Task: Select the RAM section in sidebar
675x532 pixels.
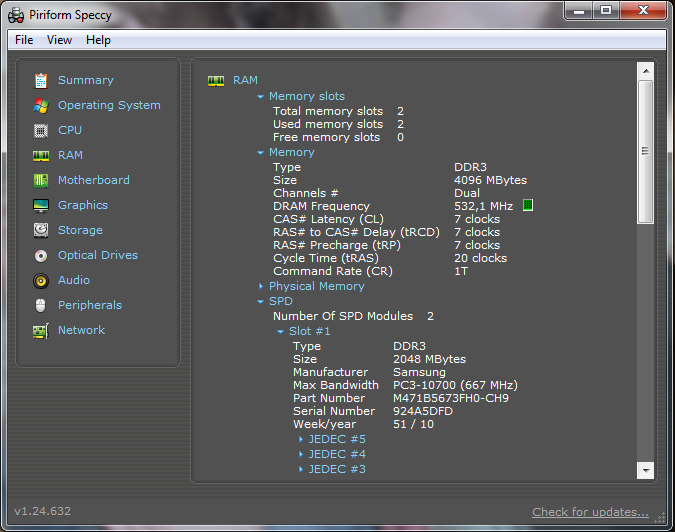Action: 70,155
